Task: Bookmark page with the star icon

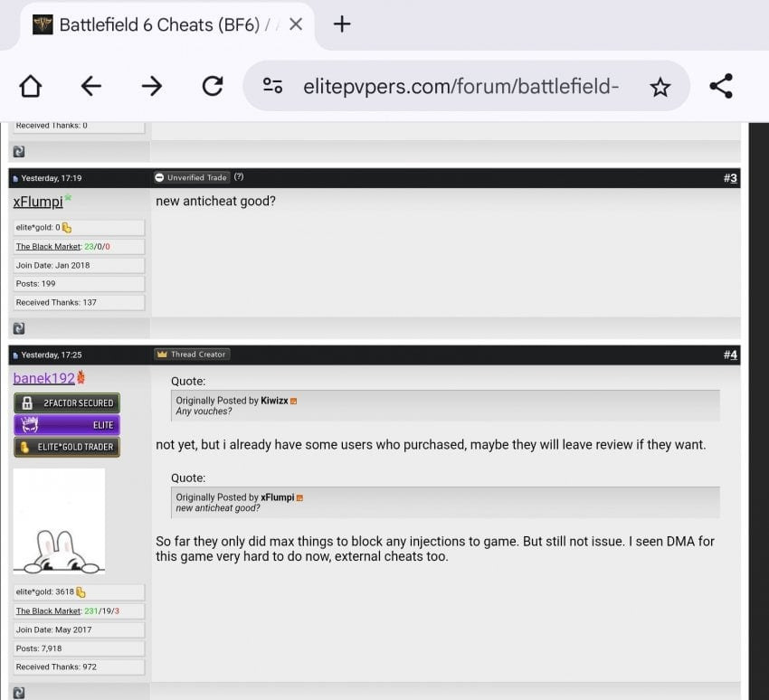Action: pos(660,87)
